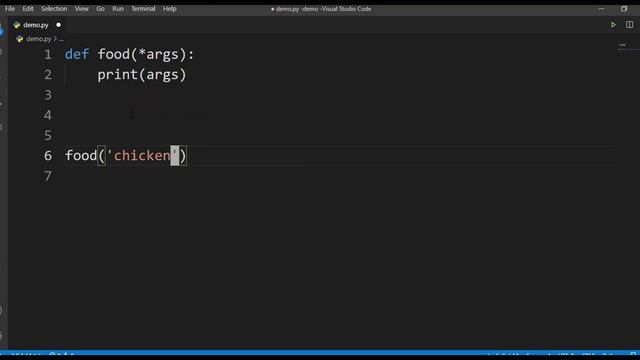This screenshot has width=640, height=360.
Task: Click the demo.py breadcrumb item
Action: (x=39, y=39)
